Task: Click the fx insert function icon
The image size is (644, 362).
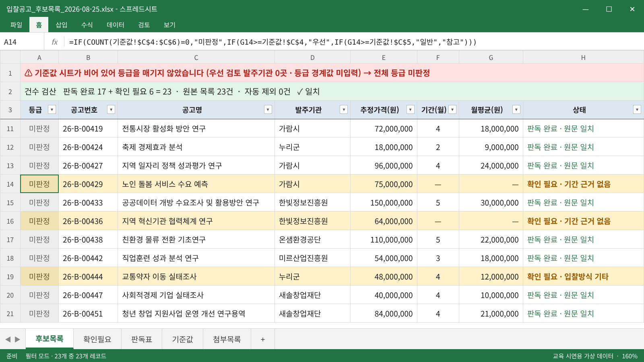Action: 55,42
